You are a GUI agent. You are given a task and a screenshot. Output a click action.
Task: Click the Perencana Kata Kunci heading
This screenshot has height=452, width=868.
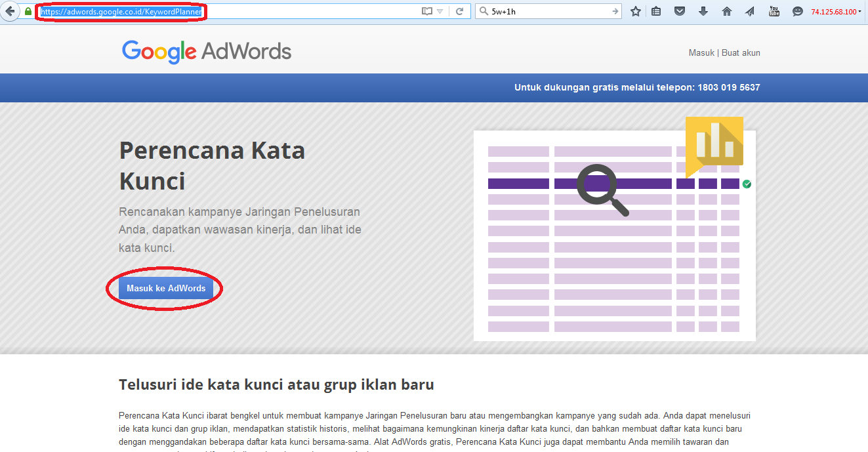tap(212, 165)
